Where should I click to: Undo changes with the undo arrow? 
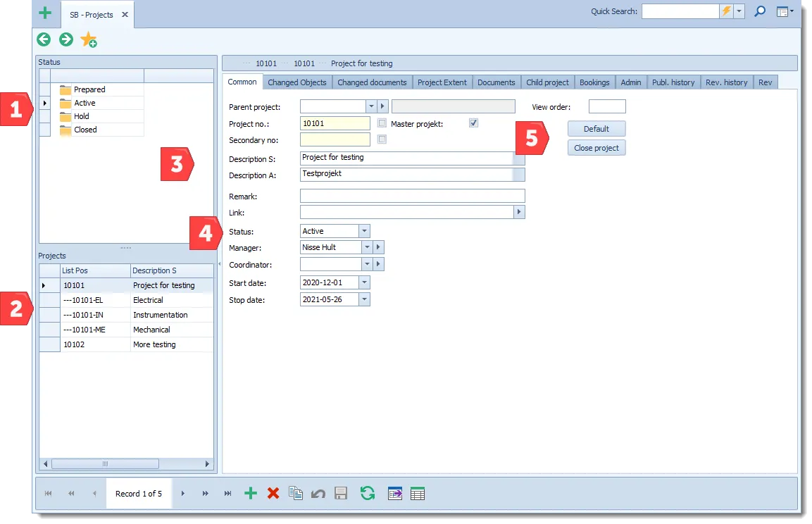point(318,494)
